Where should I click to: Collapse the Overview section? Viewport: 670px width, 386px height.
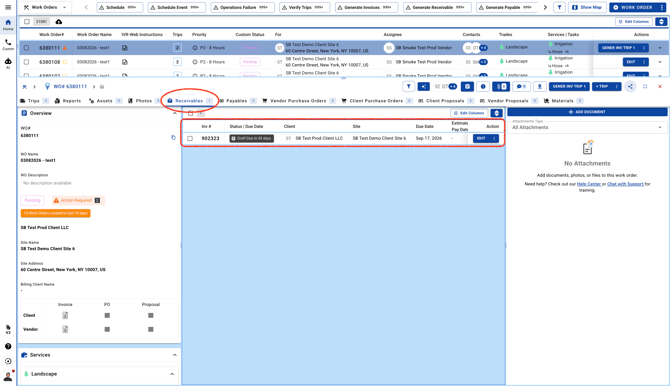[174, 113]
